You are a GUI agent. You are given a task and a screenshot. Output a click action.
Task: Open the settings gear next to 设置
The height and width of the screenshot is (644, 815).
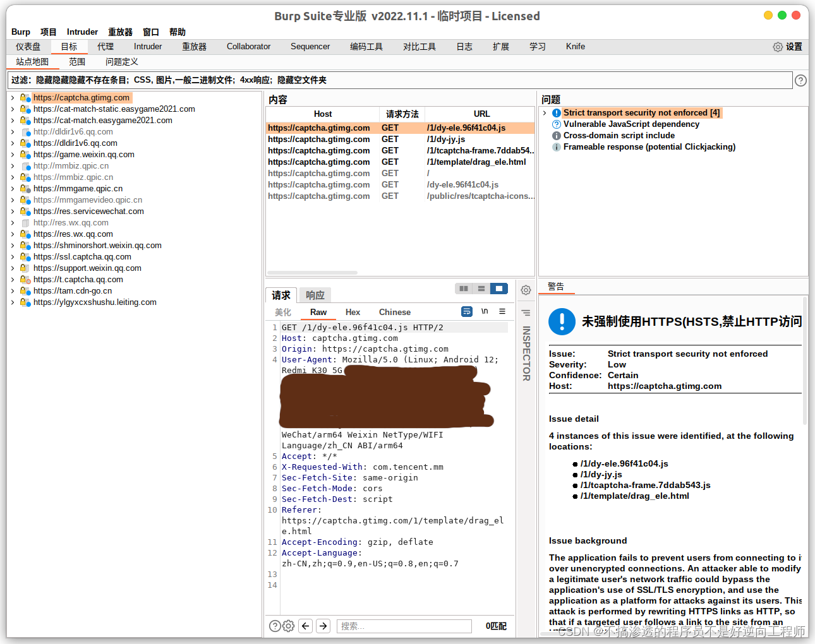[x=778, y=47]
